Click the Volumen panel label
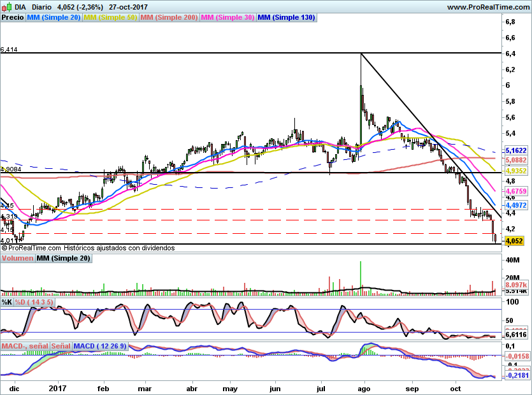 (x=17, y=259)
